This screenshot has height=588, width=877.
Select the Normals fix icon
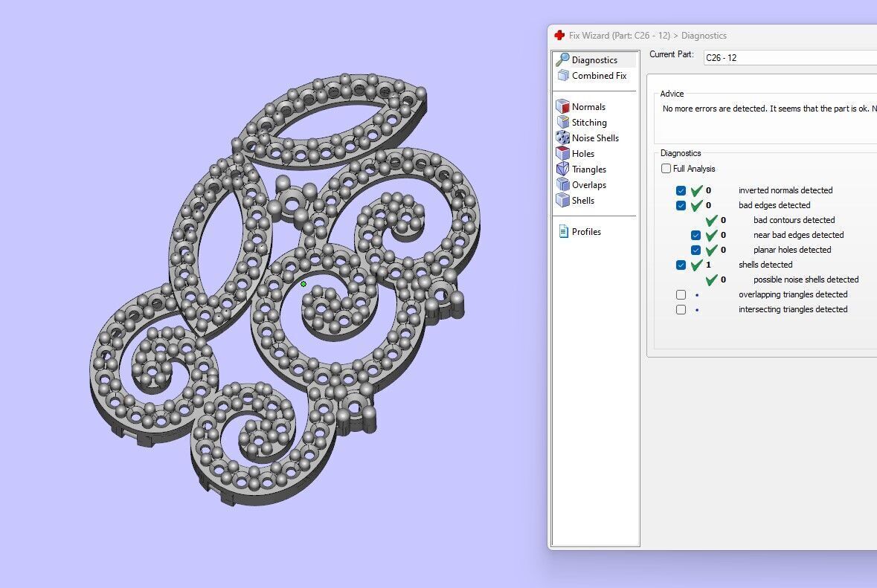coord(562,106)
